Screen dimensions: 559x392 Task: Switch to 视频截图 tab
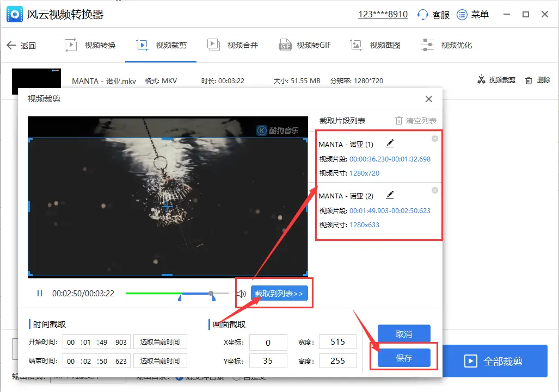point(375,45)
